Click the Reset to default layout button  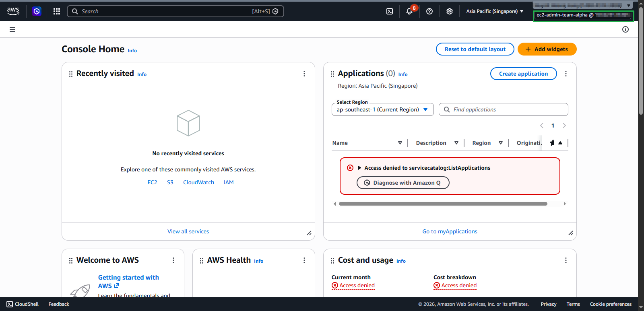[x=475, y=49]
